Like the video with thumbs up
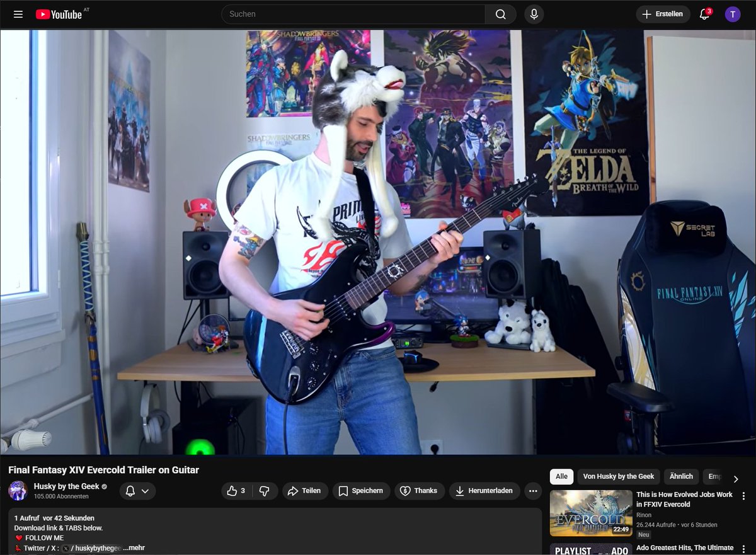Viewport: 756px width, 555px height. 236,491
